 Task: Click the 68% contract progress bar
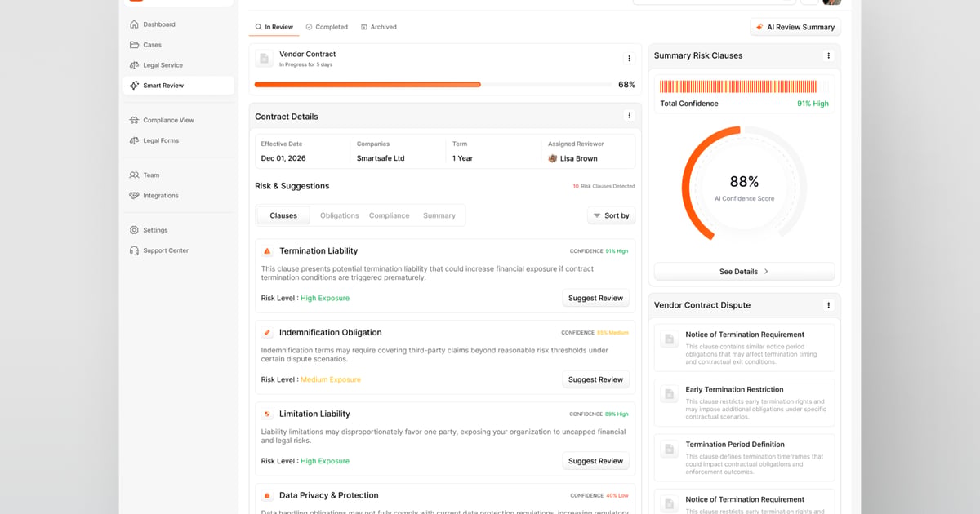[433, 85]
